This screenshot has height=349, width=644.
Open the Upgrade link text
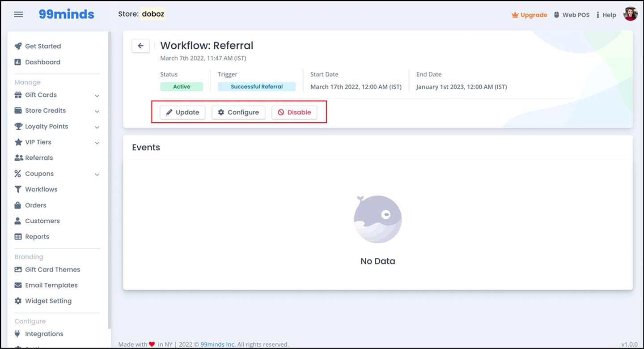click(x=534, y=15)
